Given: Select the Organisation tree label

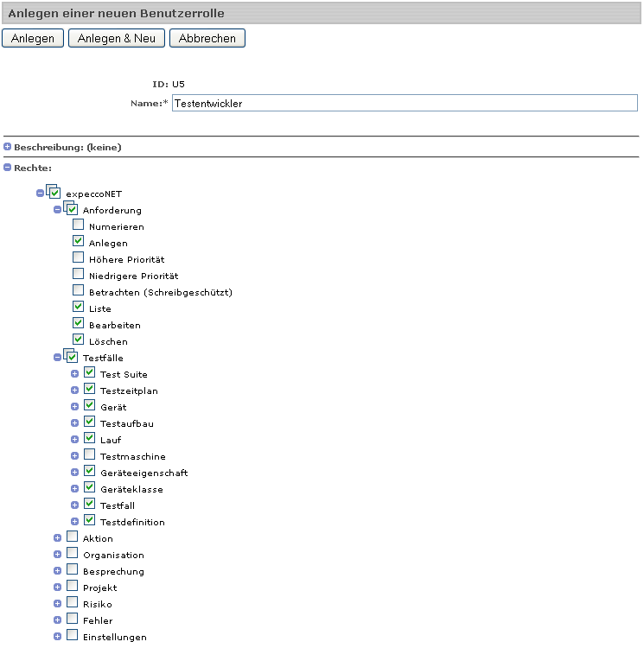Looking at the screenshot, I should [x=113, y=556].
